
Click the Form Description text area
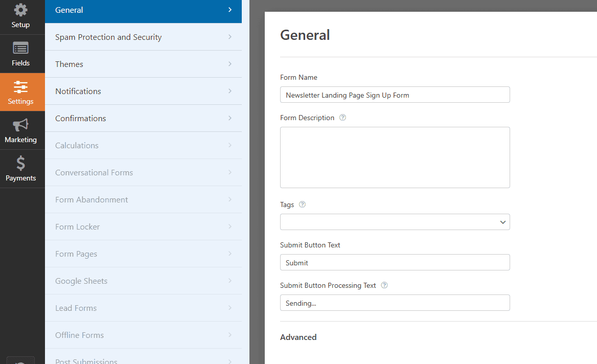point(395,157)
